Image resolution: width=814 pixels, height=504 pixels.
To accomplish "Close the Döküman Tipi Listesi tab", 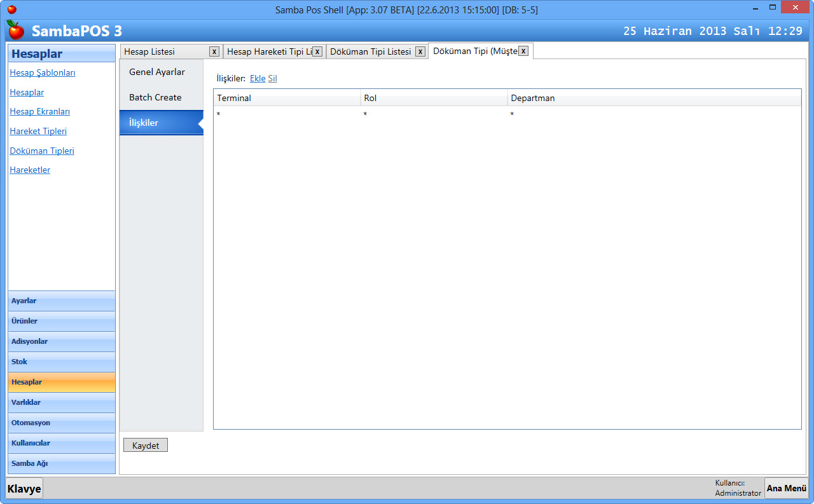I will (420, 51).
